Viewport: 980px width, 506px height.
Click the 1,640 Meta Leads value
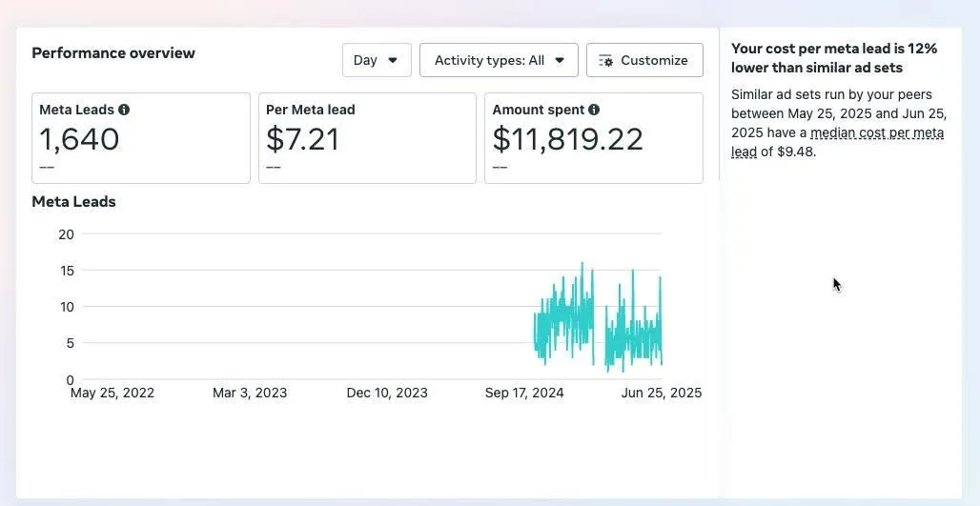click(x=79, y=139)
